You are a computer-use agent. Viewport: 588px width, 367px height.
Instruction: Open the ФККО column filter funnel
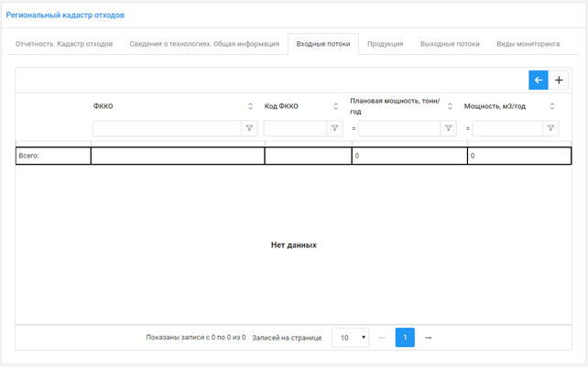[x=250, y=129]
